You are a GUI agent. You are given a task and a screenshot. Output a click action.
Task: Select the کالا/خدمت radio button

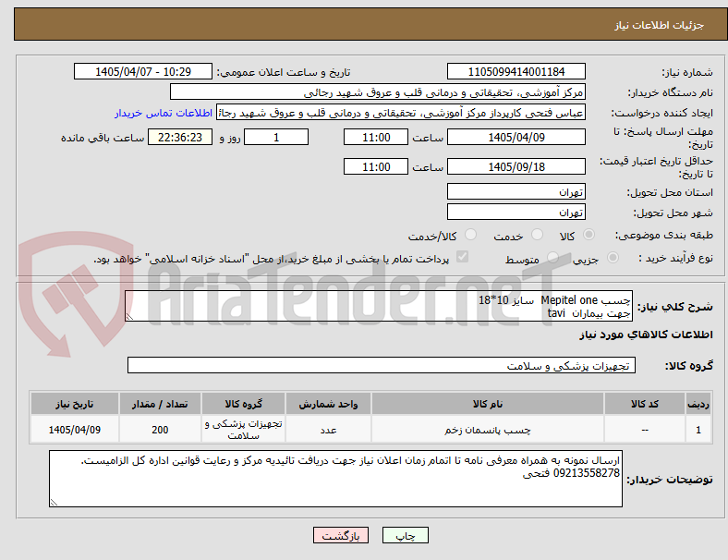coord(470,235)
